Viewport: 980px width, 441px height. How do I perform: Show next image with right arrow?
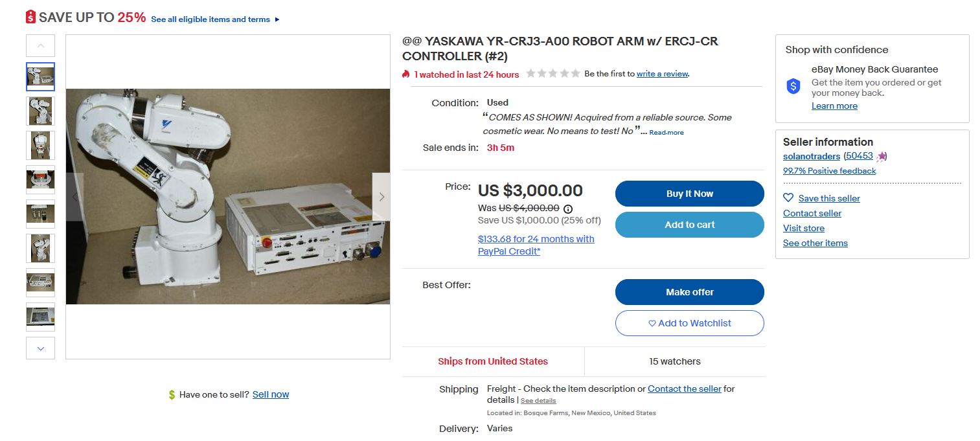[382, 197]
